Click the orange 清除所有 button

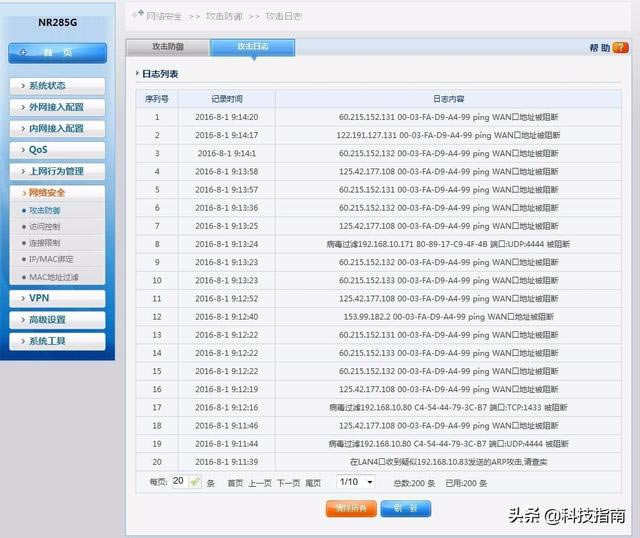351,508
